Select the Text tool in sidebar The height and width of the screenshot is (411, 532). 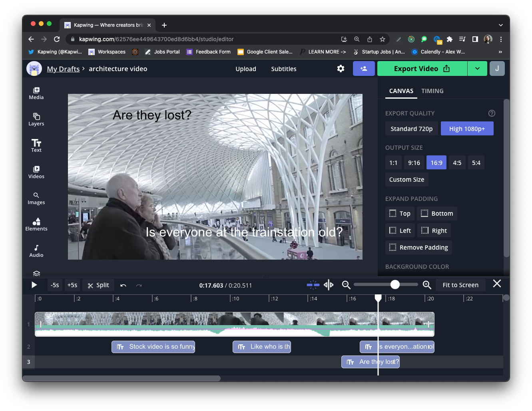pos(36,145)
